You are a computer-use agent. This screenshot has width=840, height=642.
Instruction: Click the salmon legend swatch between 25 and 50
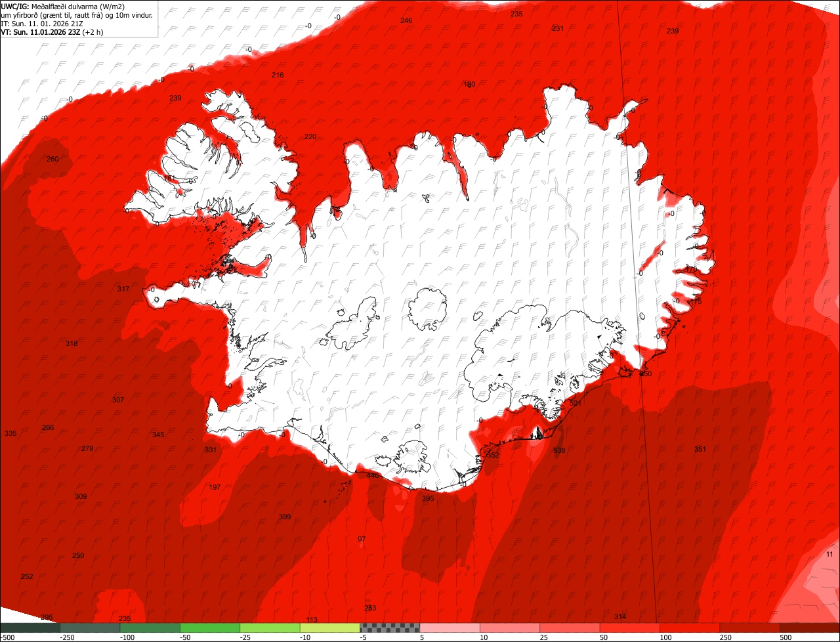tap(570, 628)
